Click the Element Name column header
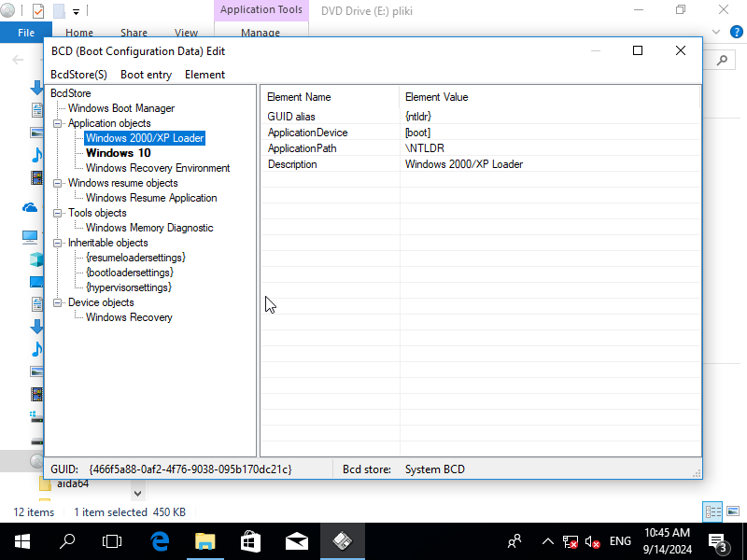747x560 pixels. [330, 97]
